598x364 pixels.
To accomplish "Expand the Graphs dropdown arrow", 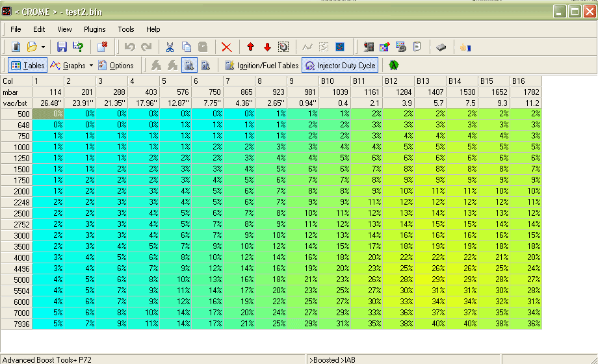I will point(91,65).
